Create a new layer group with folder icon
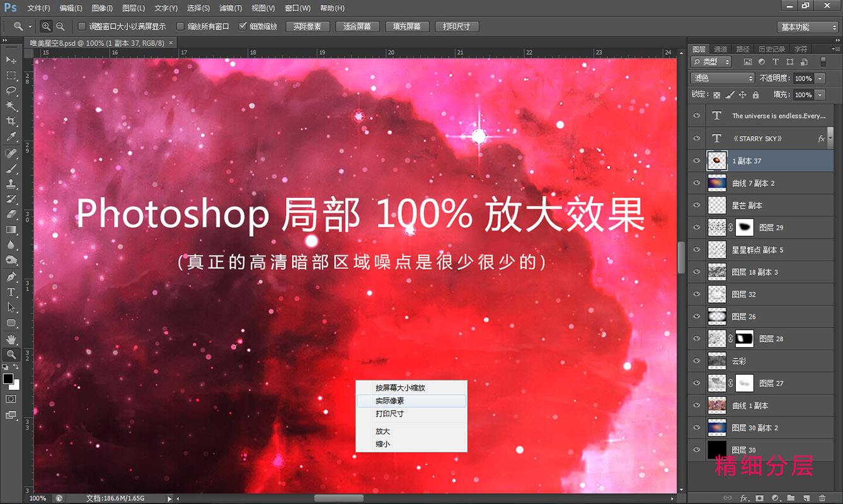The width and height of the screenshot is (843, 504). [791, 498]
